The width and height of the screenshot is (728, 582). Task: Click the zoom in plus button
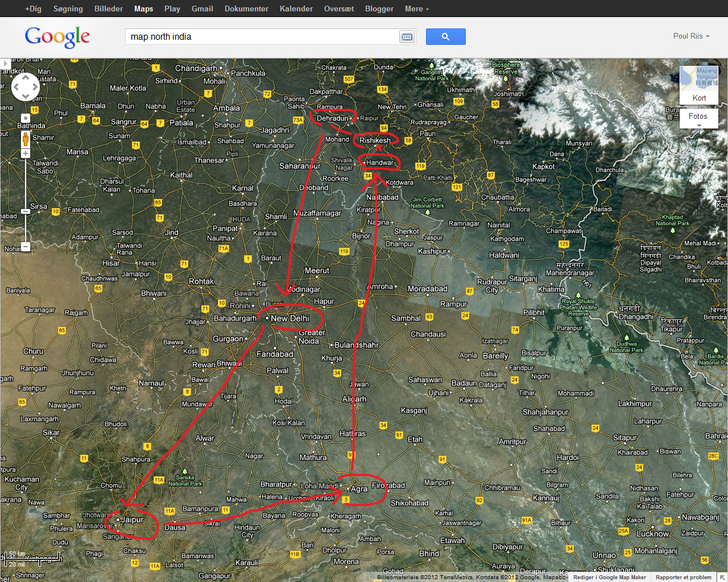(x=26, y=153)
